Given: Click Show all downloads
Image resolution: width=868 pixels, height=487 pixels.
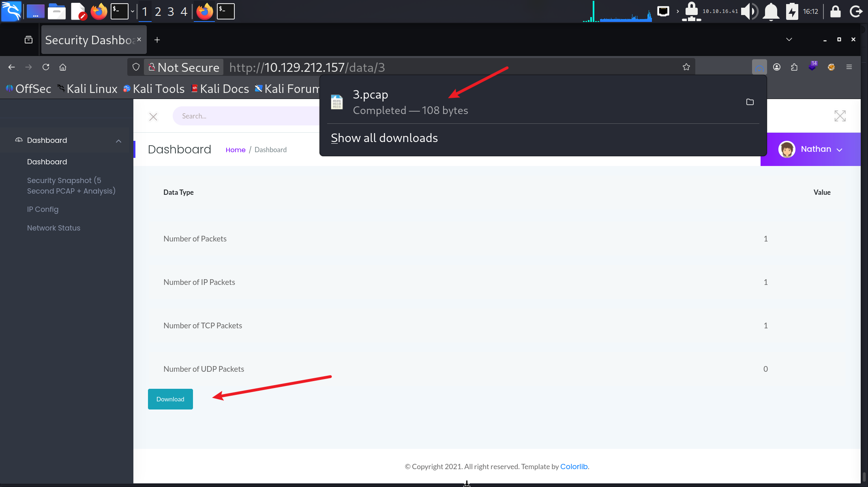Looking at the screenshot, I should click(384, 138).
